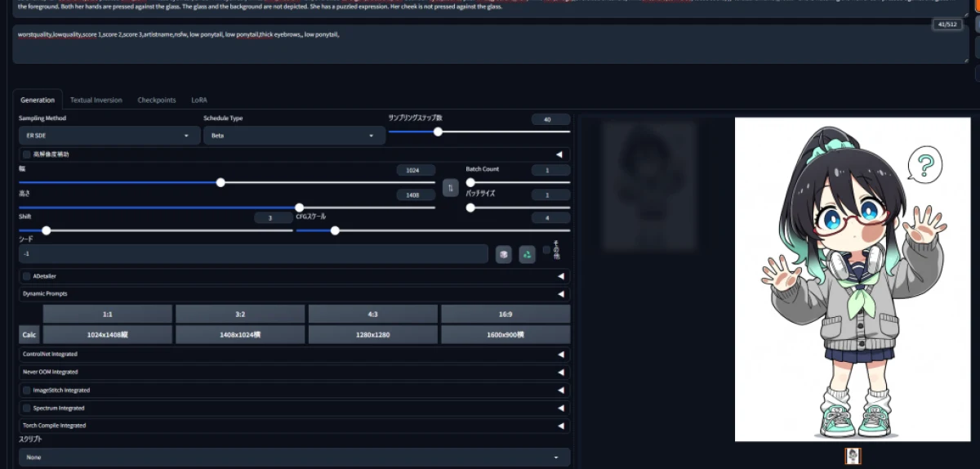Select the 1408x1024横 resolution preset
Image resolution: width=980 pixels, height=469 pixels.
240,335
